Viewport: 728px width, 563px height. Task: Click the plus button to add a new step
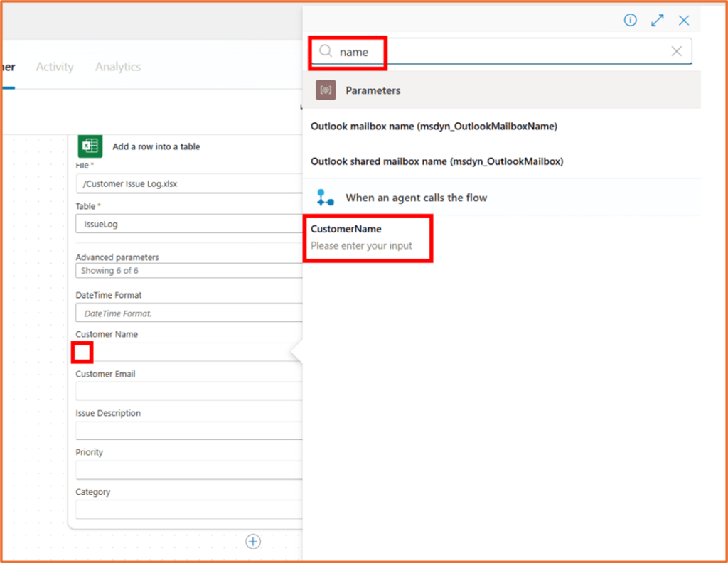click(253, 541)
